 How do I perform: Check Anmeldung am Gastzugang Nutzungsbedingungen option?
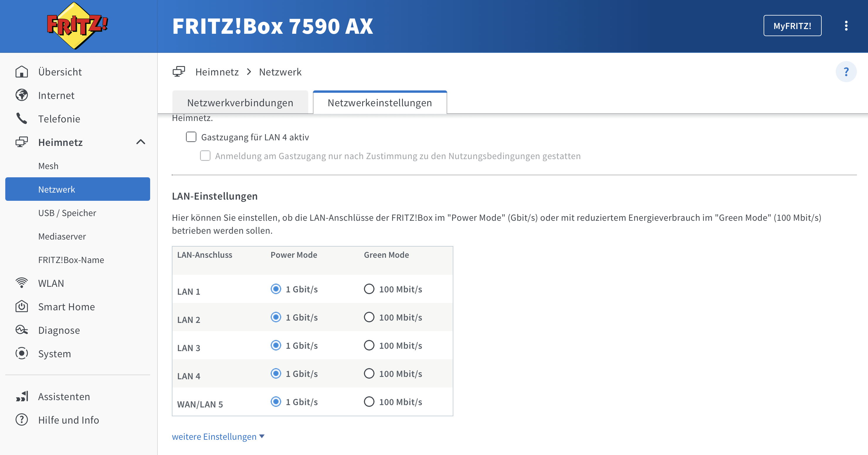pos(205,156)
